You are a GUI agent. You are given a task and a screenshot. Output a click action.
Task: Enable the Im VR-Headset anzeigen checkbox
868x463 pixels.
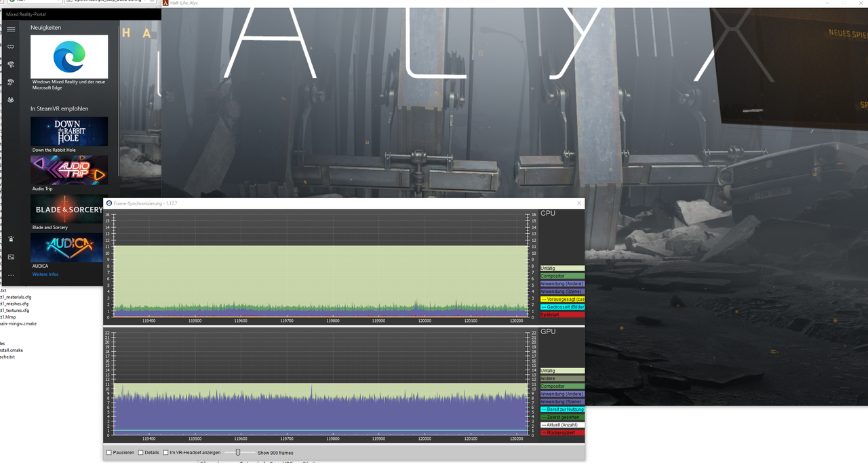pos(166,453)
